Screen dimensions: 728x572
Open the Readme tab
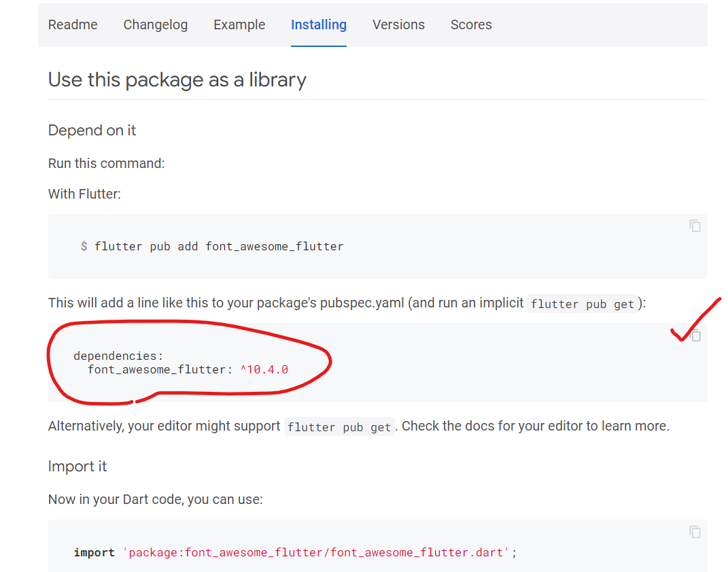tap(73, 24)
